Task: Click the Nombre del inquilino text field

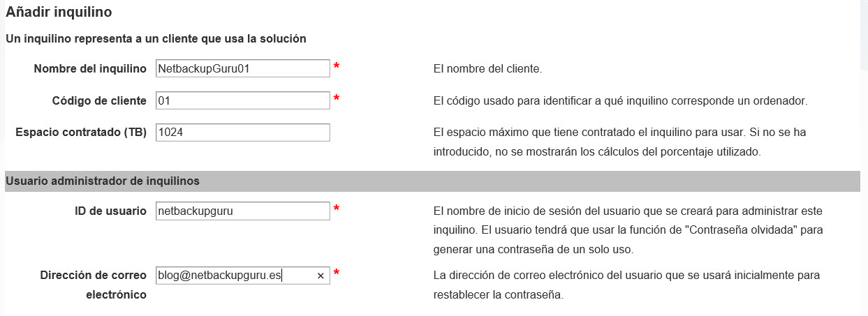Action: click(242, 68)
